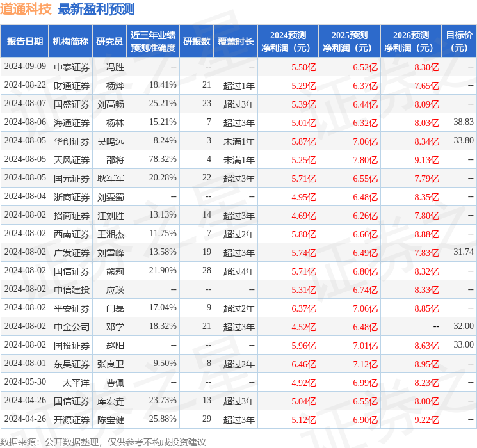Click the 目标价 column header
Screen dimensions: 477x448
pyautogui.click(x=459, y=42)
